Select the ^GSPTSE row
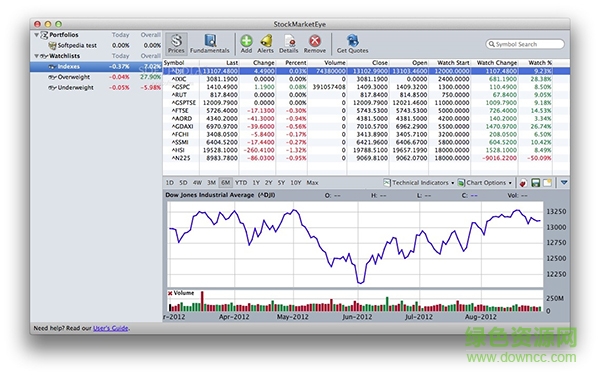 click(x=366, y=103)
